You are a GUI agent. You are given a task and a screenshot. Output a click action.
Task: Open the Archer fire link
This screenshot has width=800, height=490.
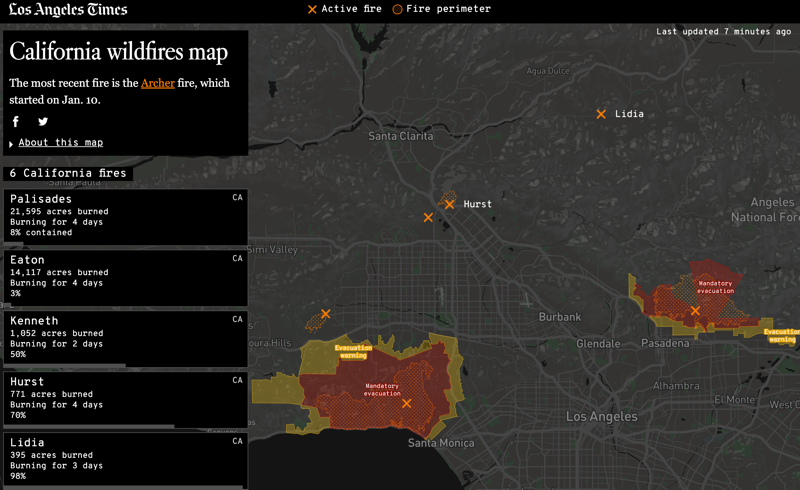pyautogui.click(x=157, y=83)
